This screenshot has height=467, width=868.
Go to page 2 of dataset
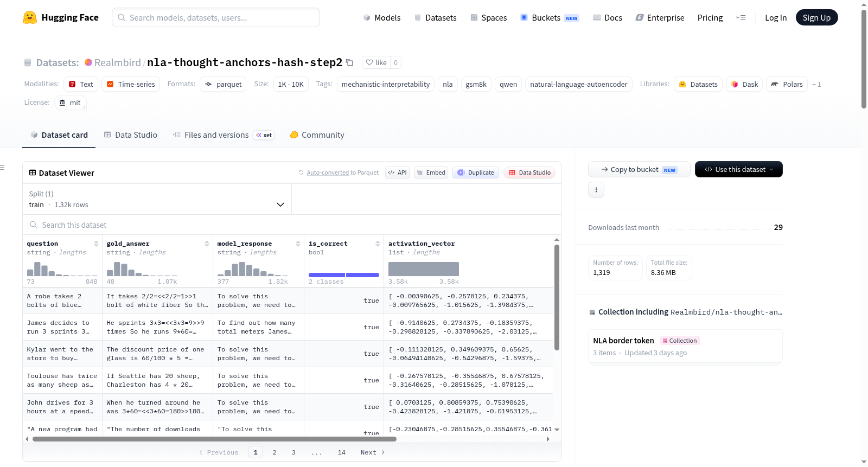[275, 452]
